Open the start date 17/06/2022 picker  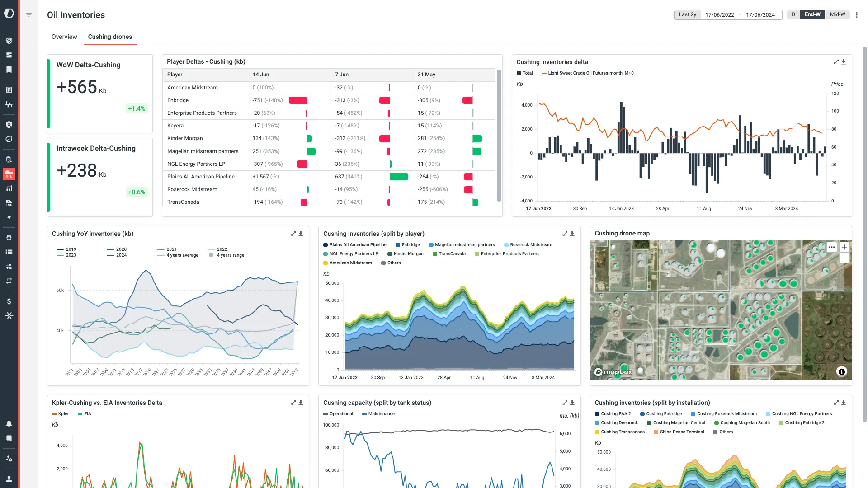coord(720,15)
